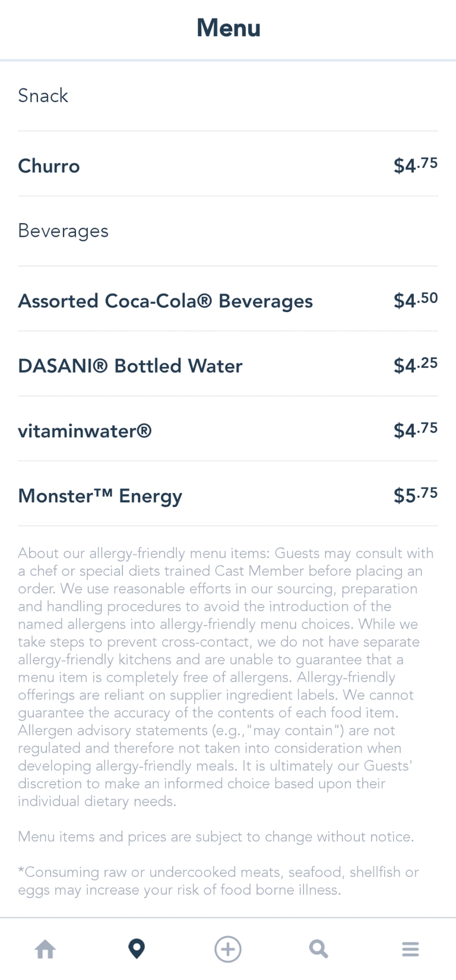The image size is (456, 980).
Task: Open search with the magnifying glass
Action: [319, 949]
